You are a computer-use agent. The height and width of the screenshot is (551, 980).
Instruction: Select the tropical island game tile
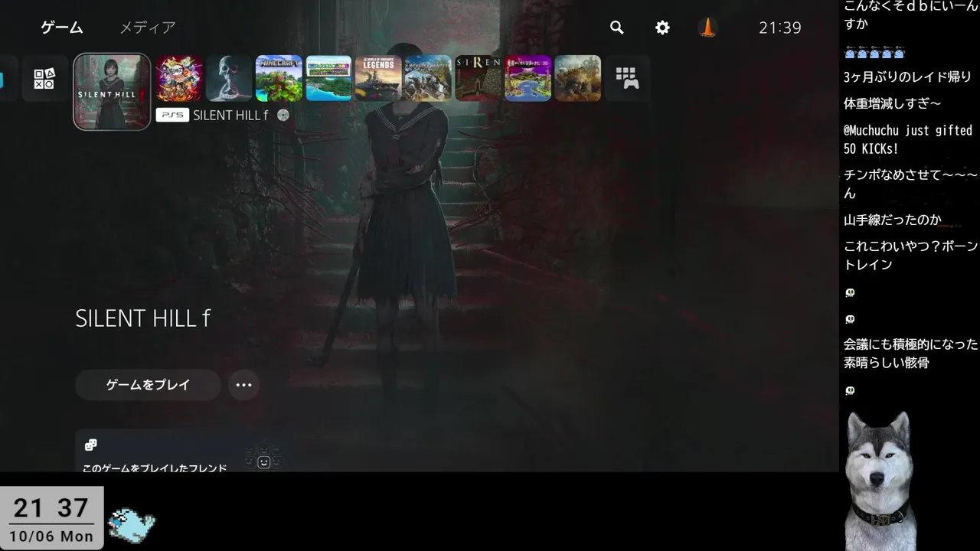pos(328,78)
